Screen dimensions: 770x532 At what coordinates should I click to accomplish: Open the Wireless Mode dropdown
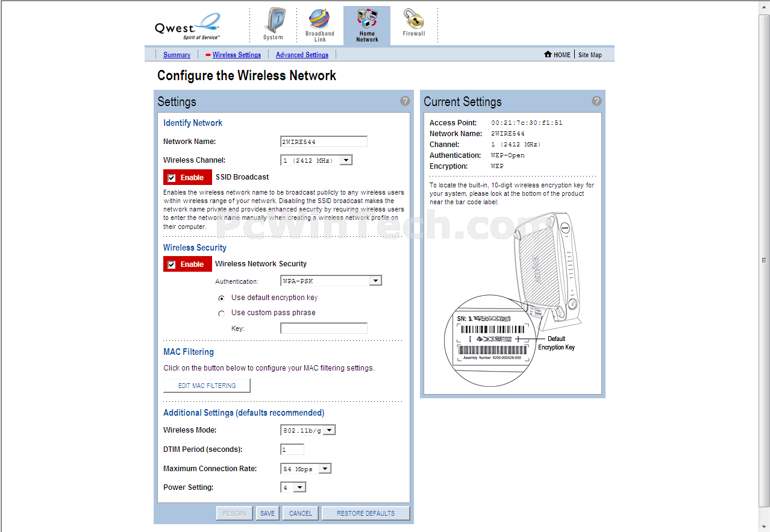[x=308, y=430]
